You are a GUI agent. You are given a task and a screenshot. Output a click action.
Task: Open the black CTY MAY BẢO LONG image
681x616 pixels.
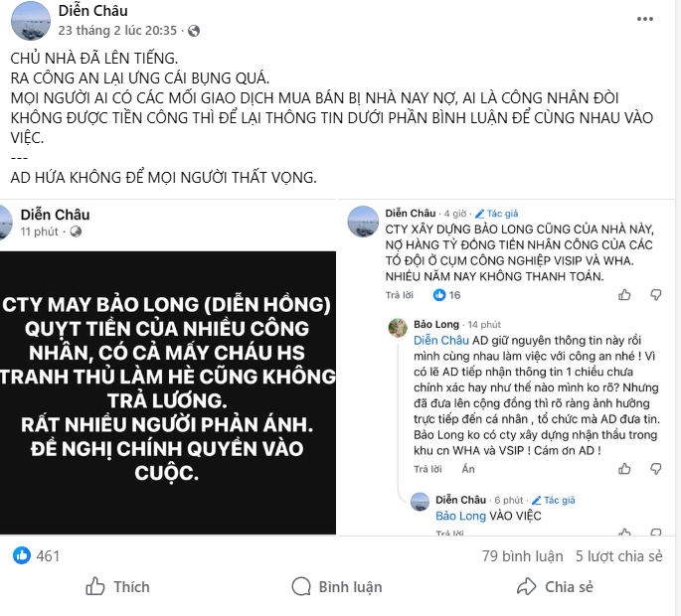[x=168, y=391]
